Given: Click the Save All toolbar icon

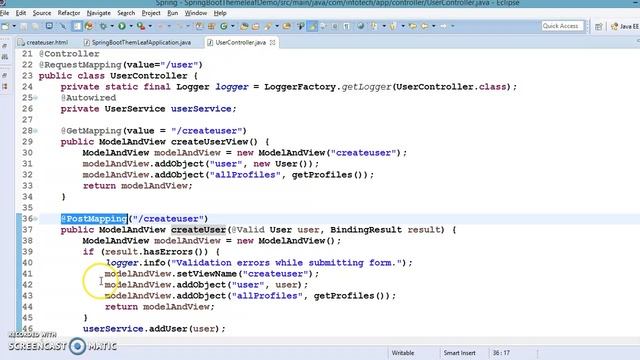Looking at the screenshot, I should click(36, 26).
